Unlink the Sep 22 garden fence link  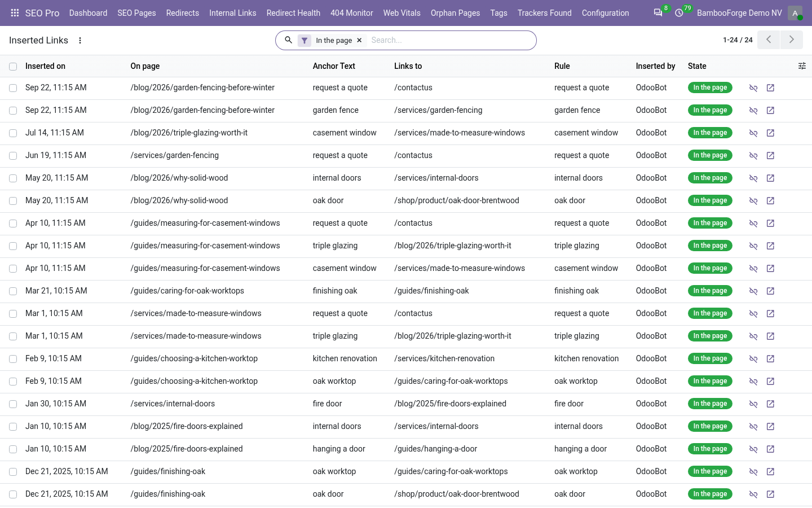coord(753,111)
